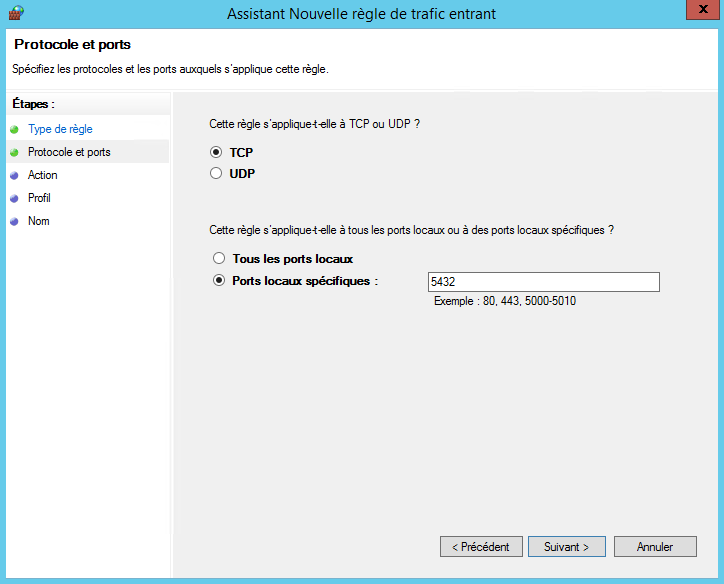Click the purple bullet beside Action step
The height and width of the screenshot is (584, 724).
tap(14, 175)
